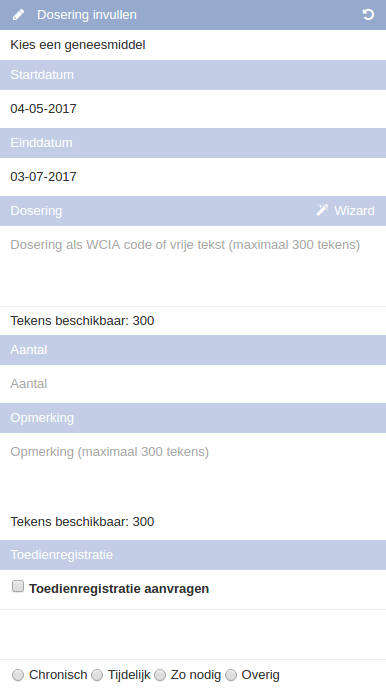Click the end date field 03-07-2017

click(193, 177)
